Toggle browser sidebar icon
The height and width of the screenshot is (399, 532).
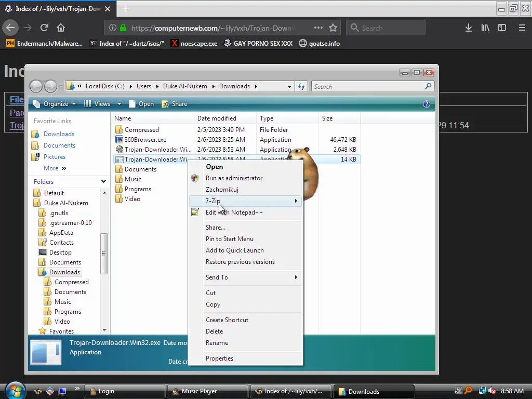click(x=502, y=28)
